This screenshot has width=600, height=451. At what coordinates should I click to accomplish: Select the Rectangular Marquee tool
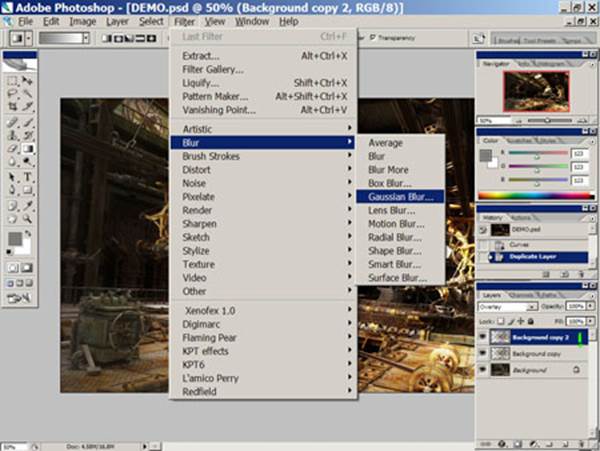click(x=12, y=81)
